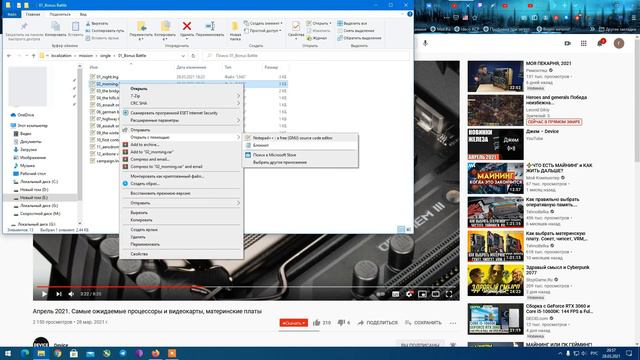
Task: Open Создать элемент dropdown in ribbon
Action: 263,23
